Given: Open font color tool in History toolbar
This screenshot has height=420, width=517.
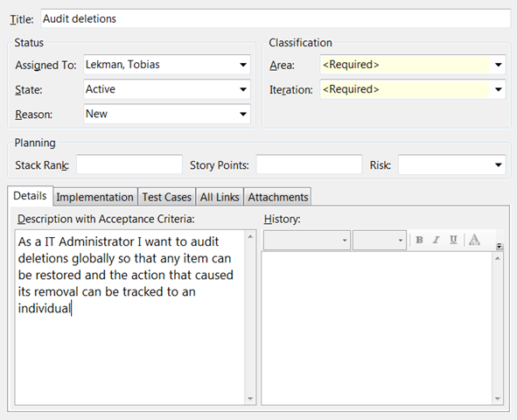Looking at the screenshot, I should (x=474, y=240).
